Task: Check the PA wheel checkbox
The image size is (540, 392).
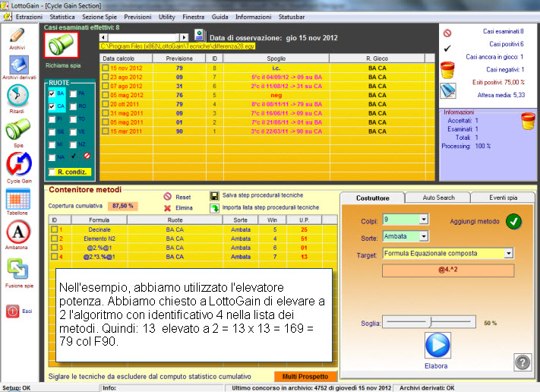Action: click(x=73, y=93)
